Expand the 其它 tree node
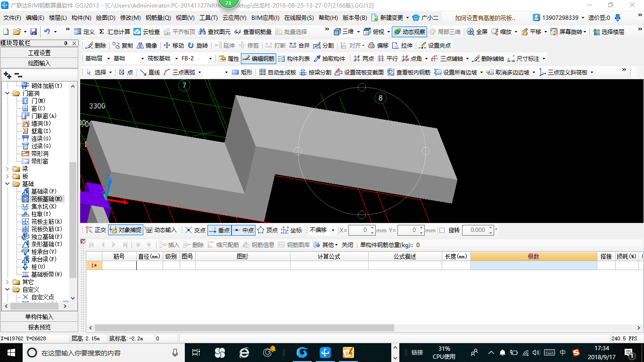 click(8, 282)
